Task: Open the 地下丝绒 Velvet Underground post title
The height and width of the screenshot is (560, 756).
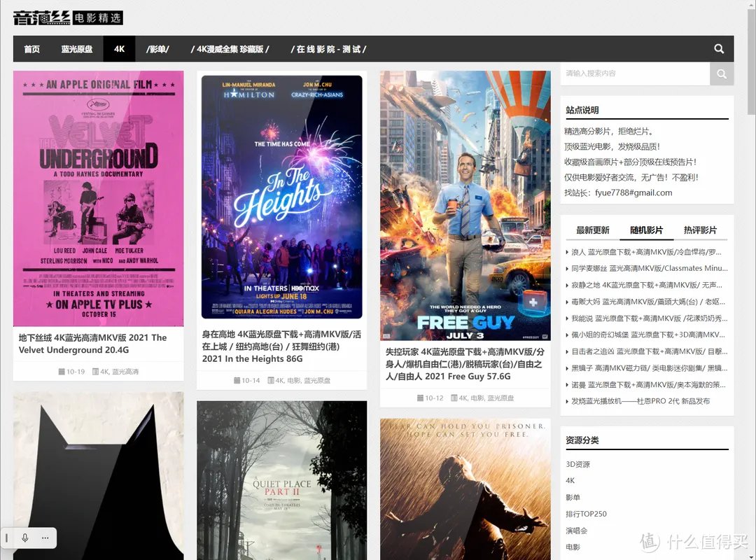Action: click(92, 344)
